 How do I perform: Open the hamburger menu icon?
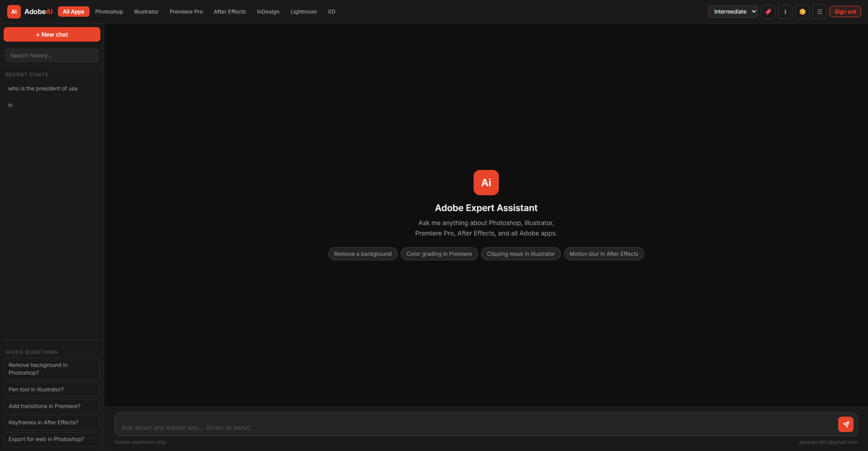819,12
